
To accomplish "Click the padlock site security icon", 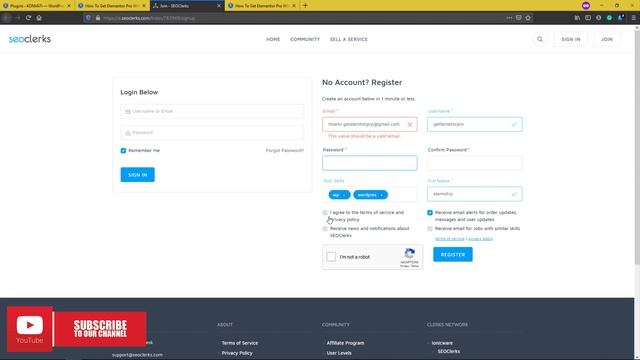I will pos(98,18).
